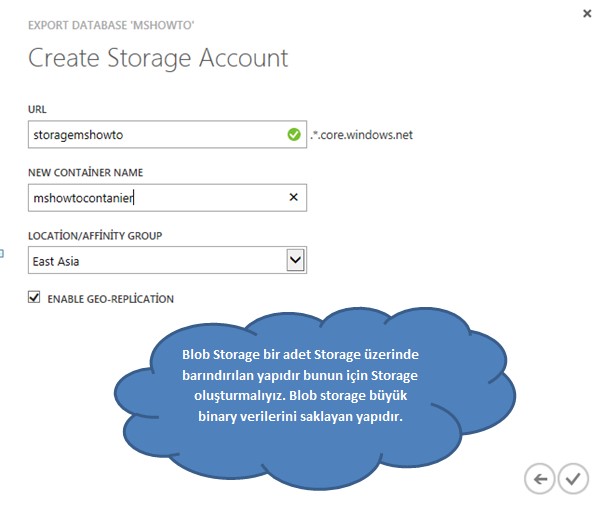Close the Create Storage Account dialog
Screen dimensions: 595x505
coord(587,14)
